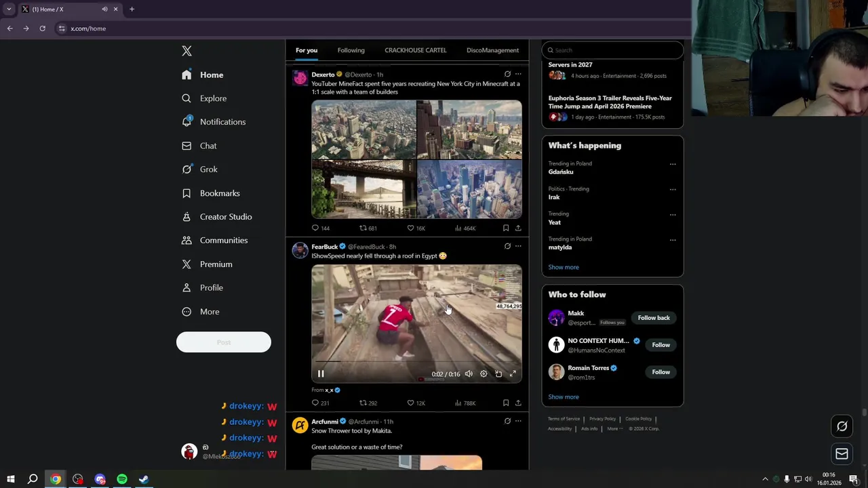868x488 pixels.
Task: Switch to the CRACKHOUSE CARTEL tab
Action: coord(415,50)
